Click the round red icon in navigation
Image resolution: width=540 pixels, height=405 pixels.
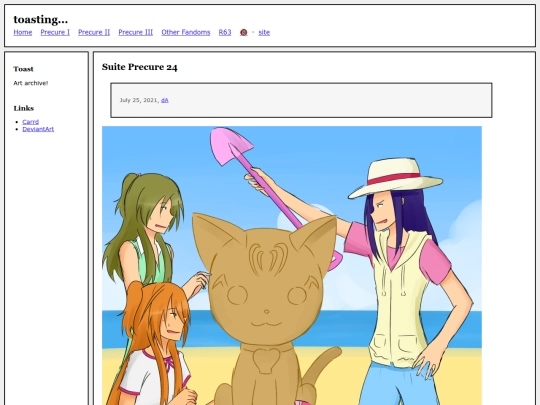click(243, 32)
